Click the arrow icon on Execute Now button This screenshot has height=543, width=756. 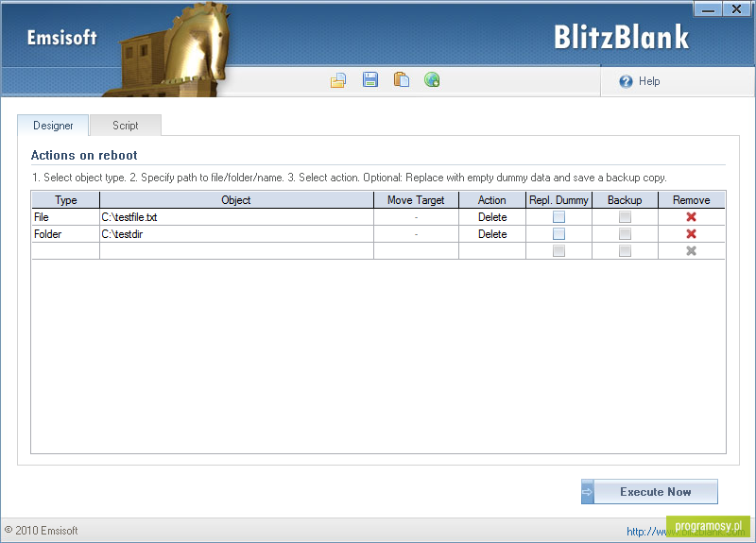[x=587, y=492]
